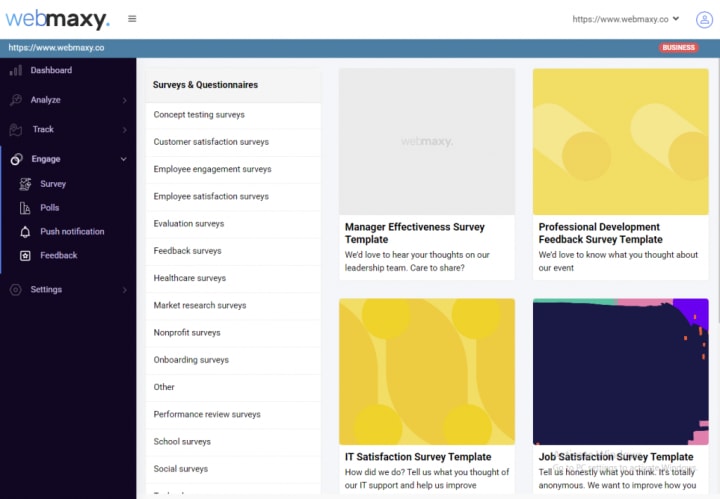Select Social surveys category
The height and width of the screenshot is (499, 720).
click(x=233, y=469)
